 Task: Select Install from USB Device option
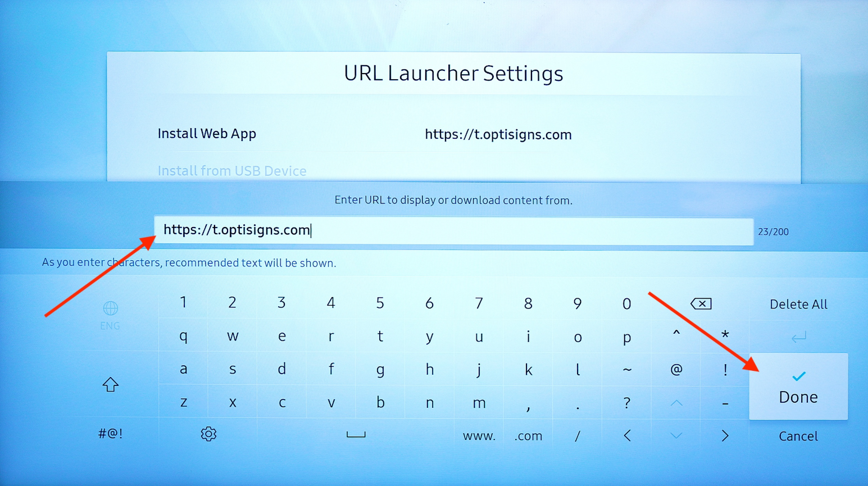click(x=232, y=171)
